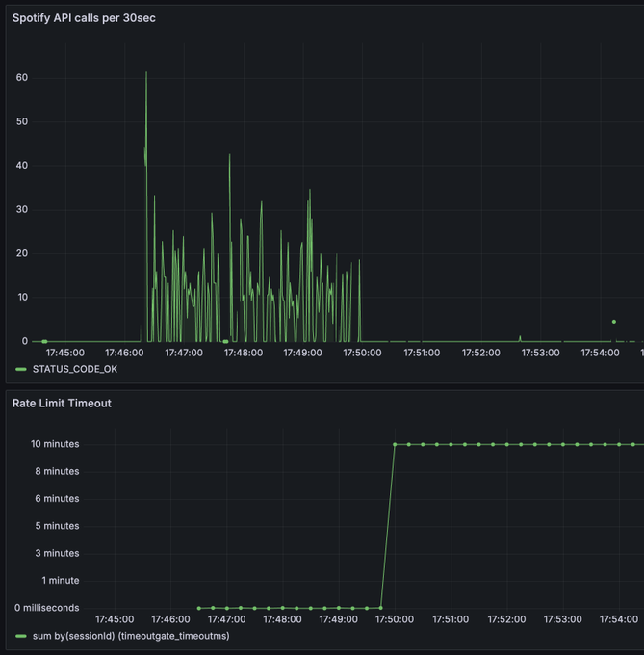Click the 17:48:00 label in Rate Limit Timeout chart
Screen dimensions: 644x655
coord(283,619)
